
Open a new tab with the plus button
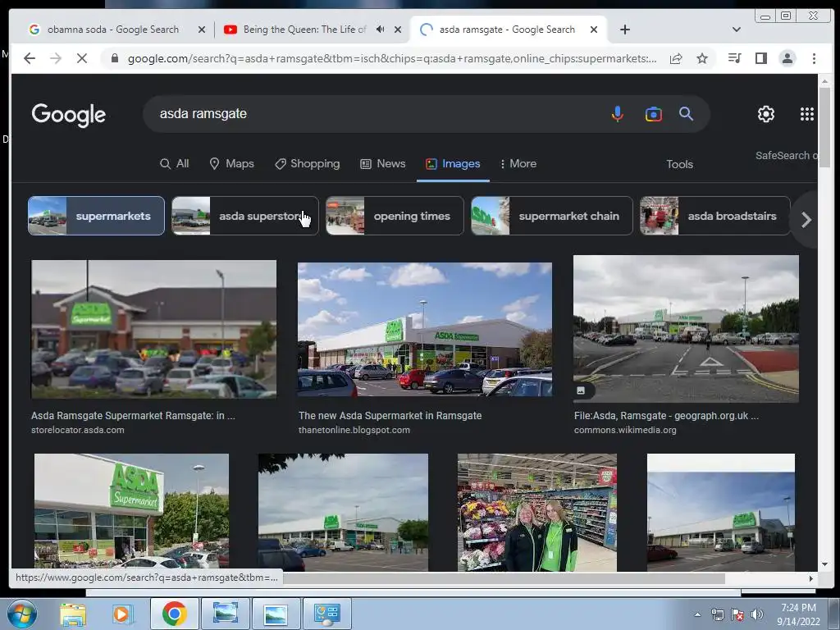[x=624, y=30]
